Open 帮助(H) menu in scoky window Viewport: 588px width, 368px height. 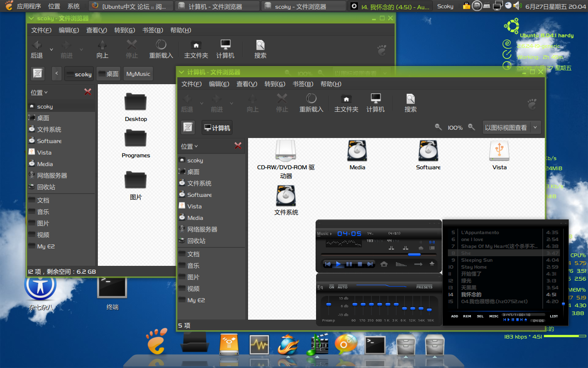181,30
